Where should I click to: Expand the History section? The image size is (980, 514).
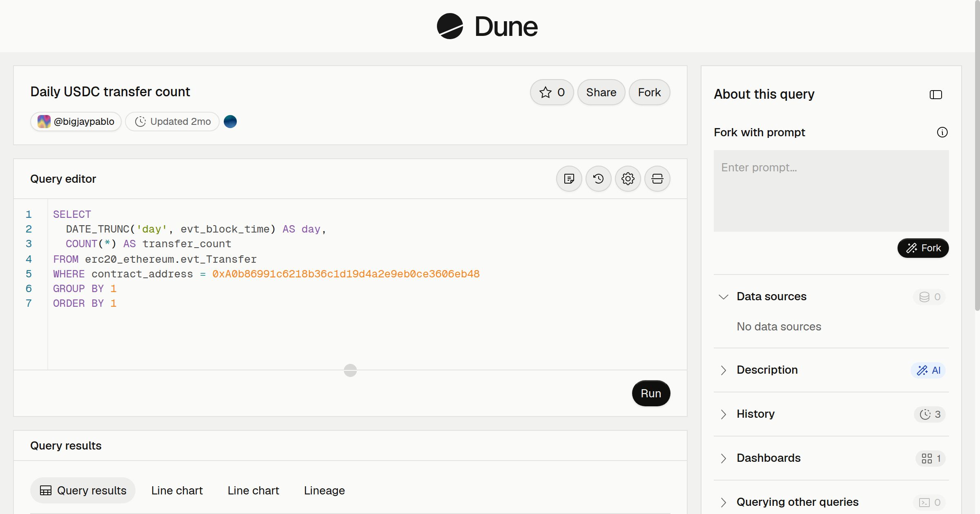coord(723,414)
